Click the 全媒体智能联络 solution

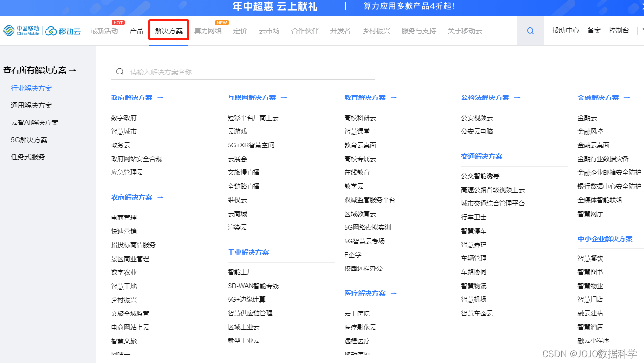click(600, 200)
